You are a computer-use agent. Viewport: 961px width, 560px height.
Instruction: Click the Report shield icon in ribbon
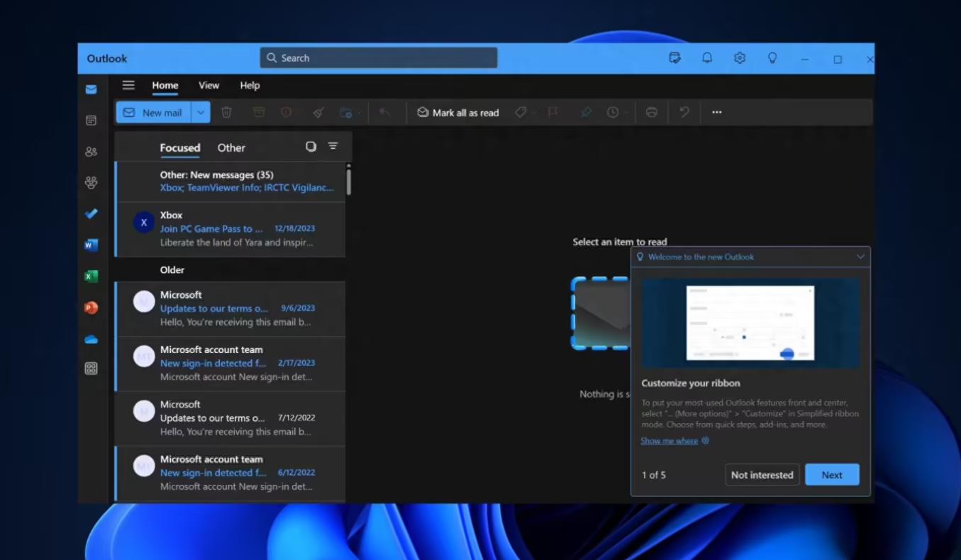[x=286, y=112]
